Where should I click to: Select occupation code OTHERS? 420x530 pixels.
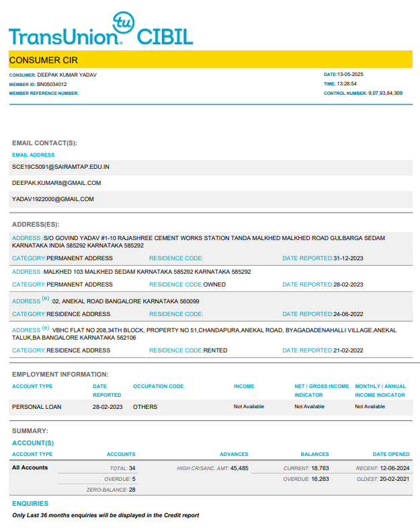(x=145, y=407)
